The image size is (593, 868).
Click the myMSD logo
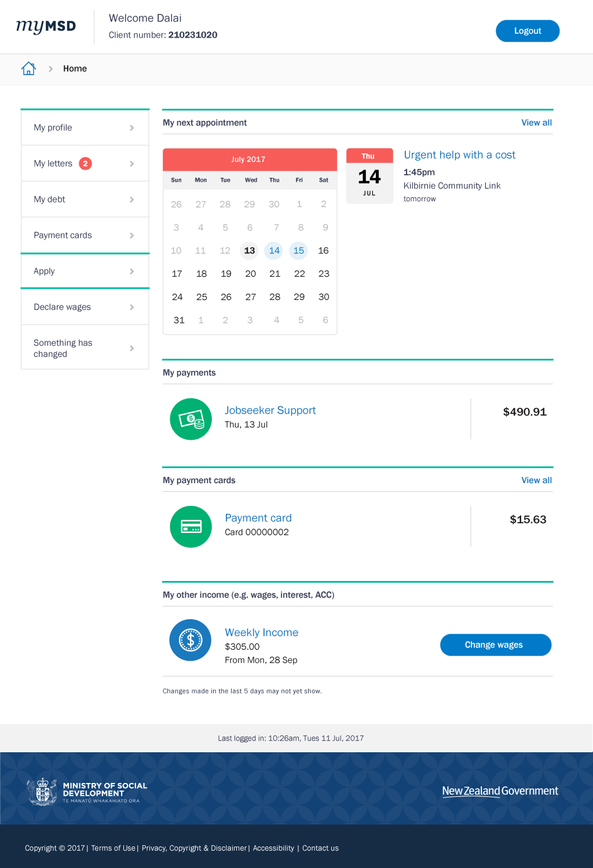tap(46, 26)
